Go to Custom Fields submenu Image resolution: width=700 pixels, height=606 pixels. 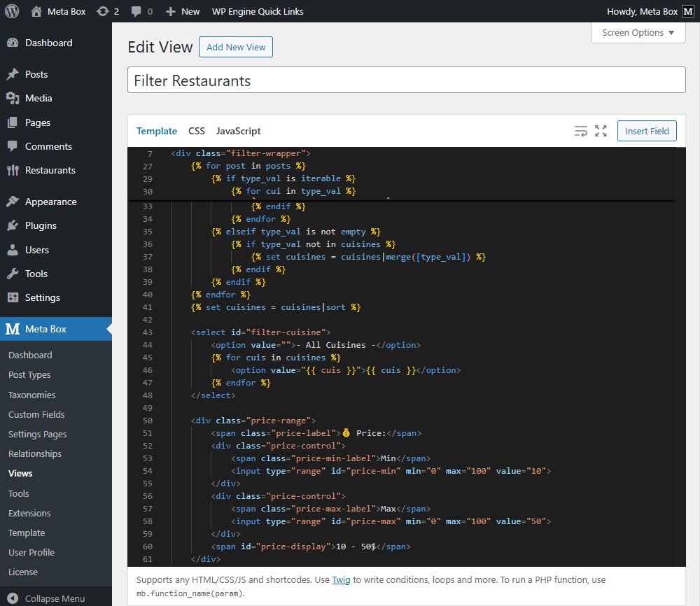(x=36, y=414)
